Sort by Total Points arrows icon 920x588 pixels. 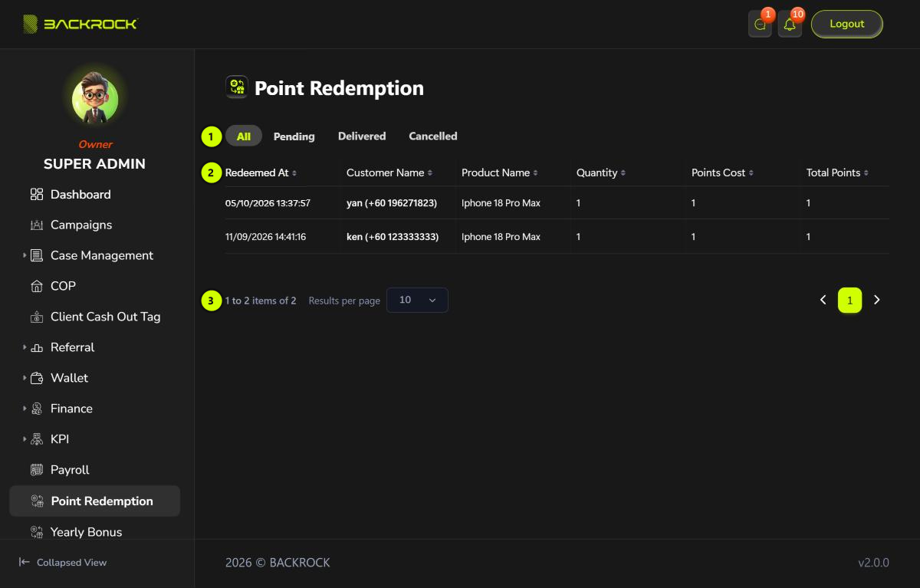pyautogui.click(x=866, y=173)
